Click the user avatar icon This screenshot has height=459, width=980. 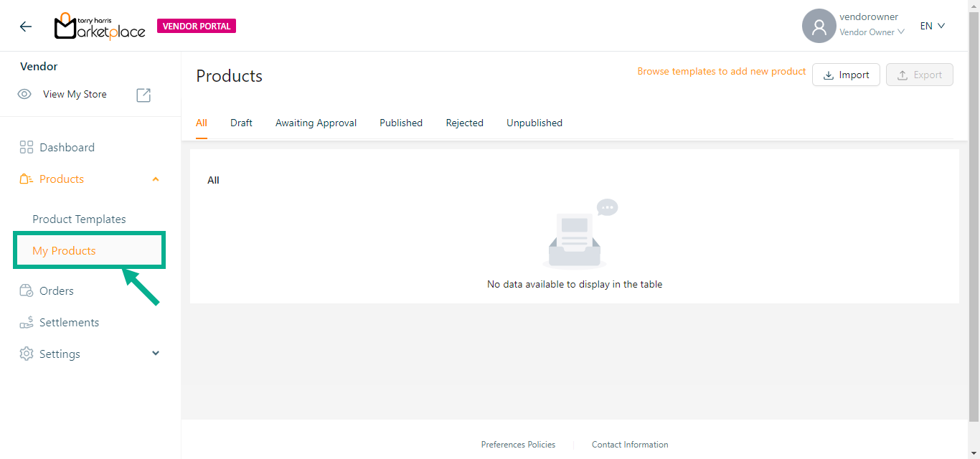(x=819, y=27)
